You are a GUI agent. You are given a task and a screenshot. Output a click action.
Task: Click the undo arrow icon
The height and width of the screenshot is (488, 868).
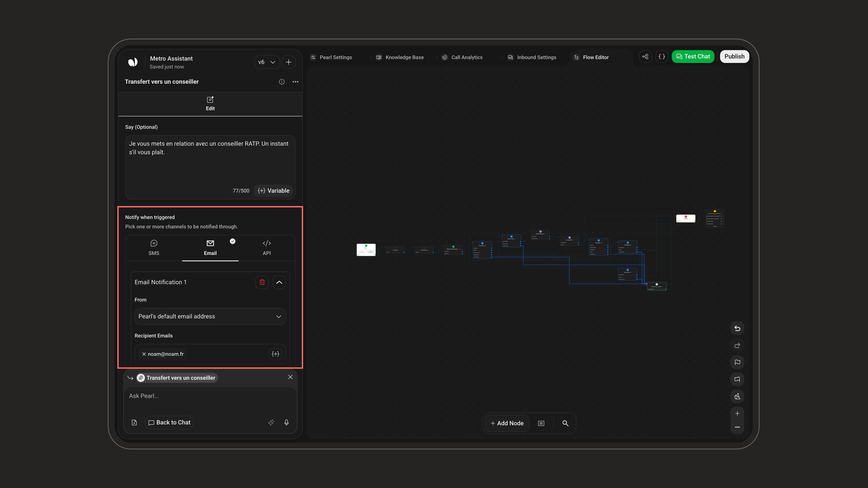[x=737, y=328]
